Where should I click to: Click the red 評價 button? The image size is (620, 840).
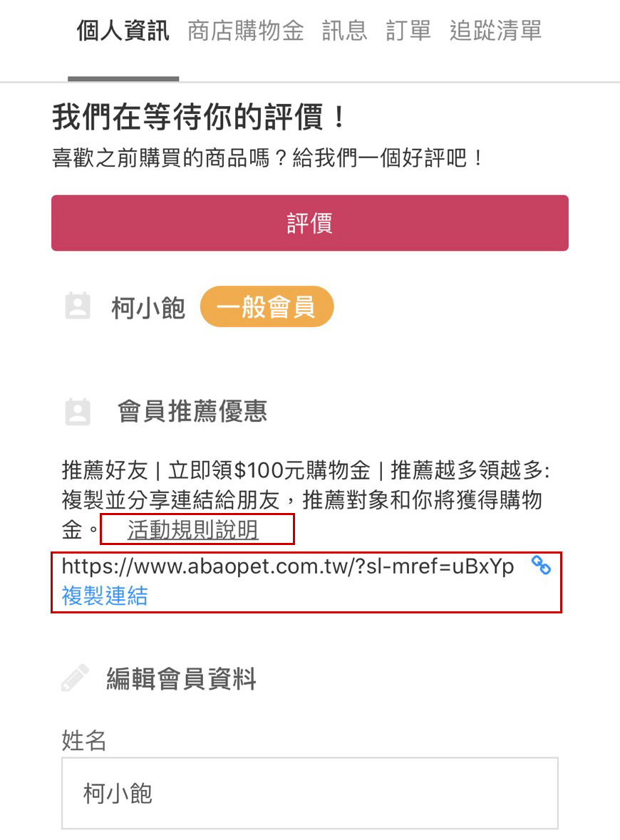click(310, 223)
